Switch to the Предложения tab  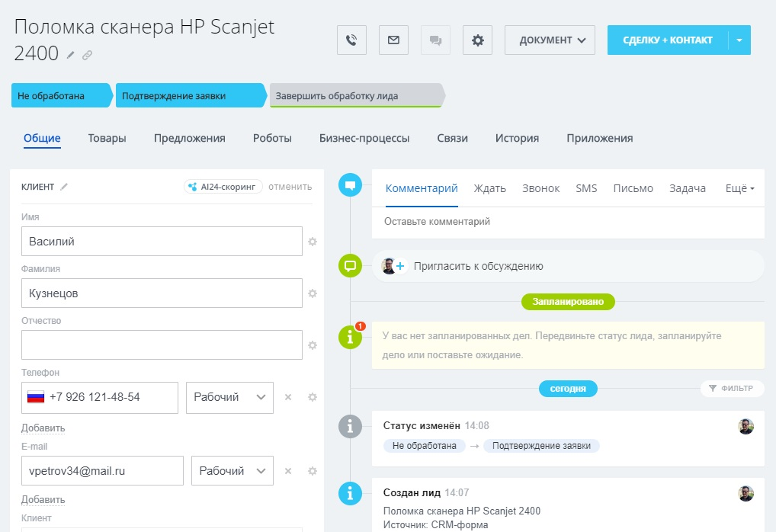[x=190, y=139]
